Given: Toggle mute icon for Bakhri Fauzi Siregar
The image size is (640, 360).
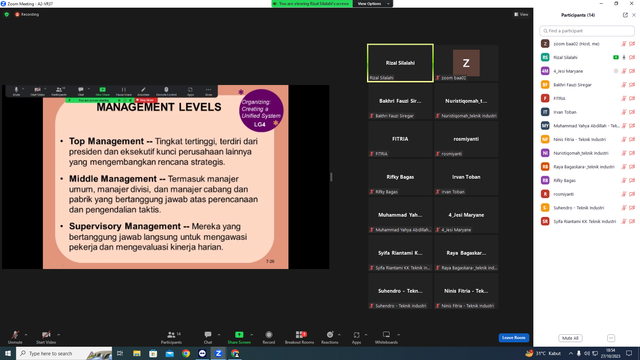Looking at the screenshot, I should [624, 85].
